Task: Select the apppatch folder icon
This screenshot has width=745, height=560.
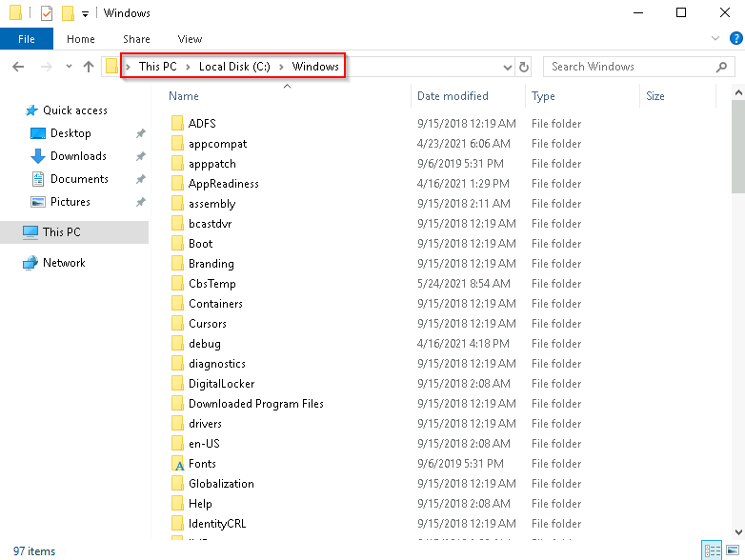Action: pyautogui.click(x=177, y=164)
